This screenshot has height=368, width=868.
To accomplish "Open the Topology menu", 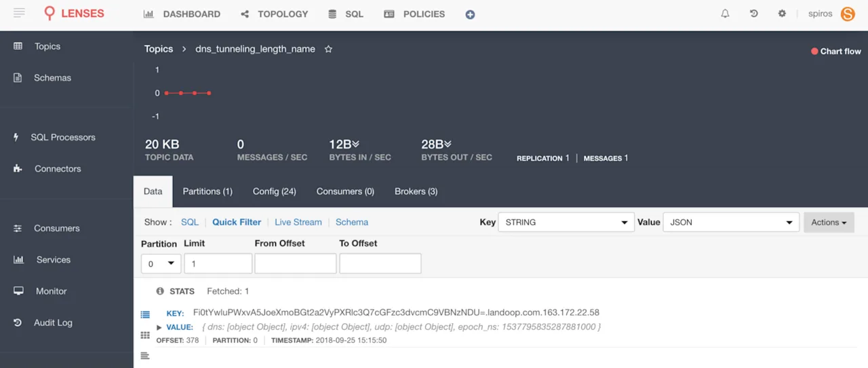I will click(275, 14).
